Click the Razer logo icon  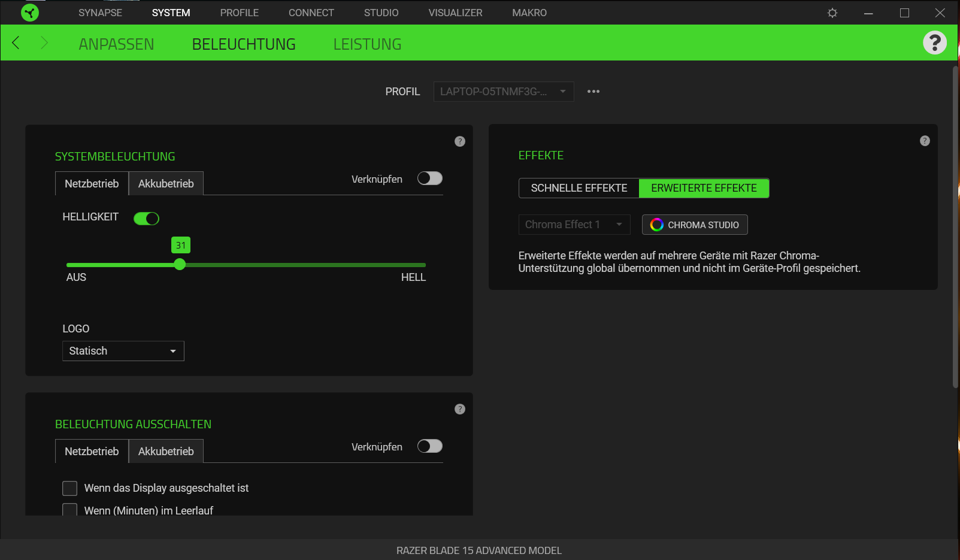(x=30, y=13)
